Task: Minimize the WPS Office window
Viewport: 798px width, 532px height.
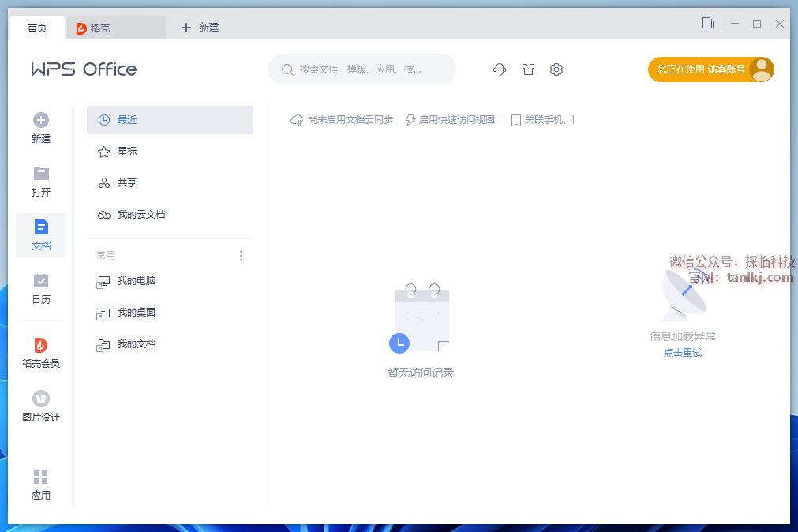Action: pyautogui.click(x=734, y=24)
